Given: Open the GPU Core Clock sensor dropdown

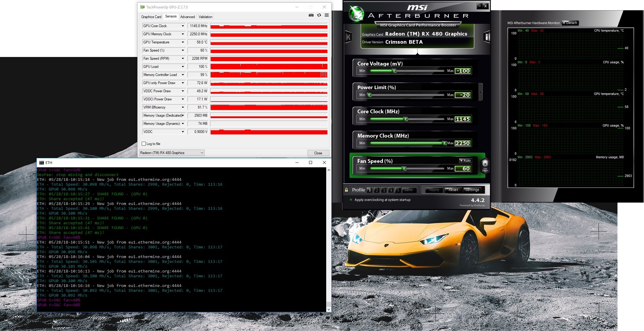Looking at the screenshot, I should (x=183, y=26).
